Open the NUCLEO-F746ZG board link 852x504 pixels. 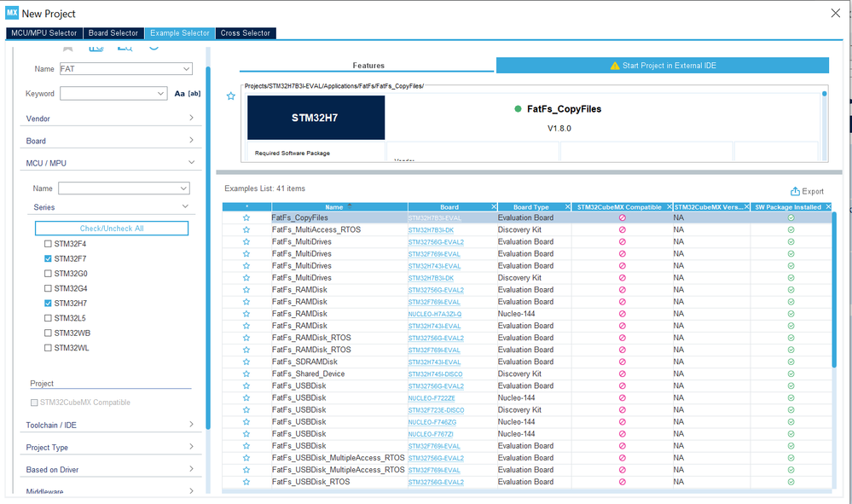click(432, 422)
